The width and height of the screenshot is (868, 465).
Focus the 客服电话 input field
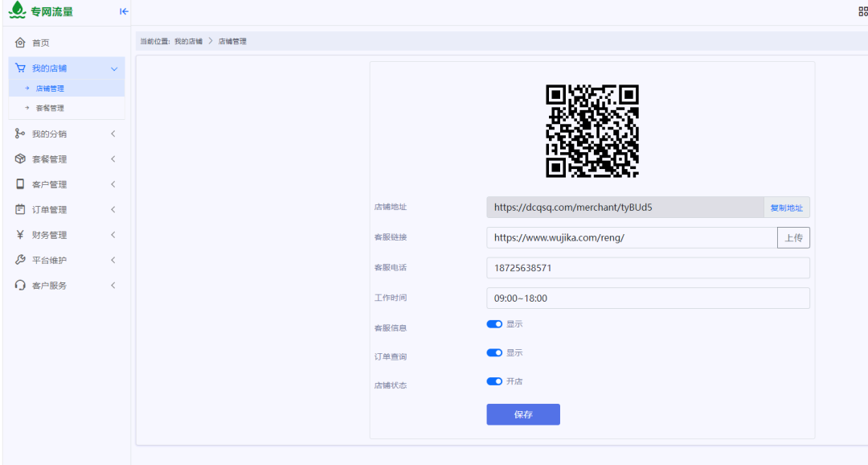(x=649, y=268)
